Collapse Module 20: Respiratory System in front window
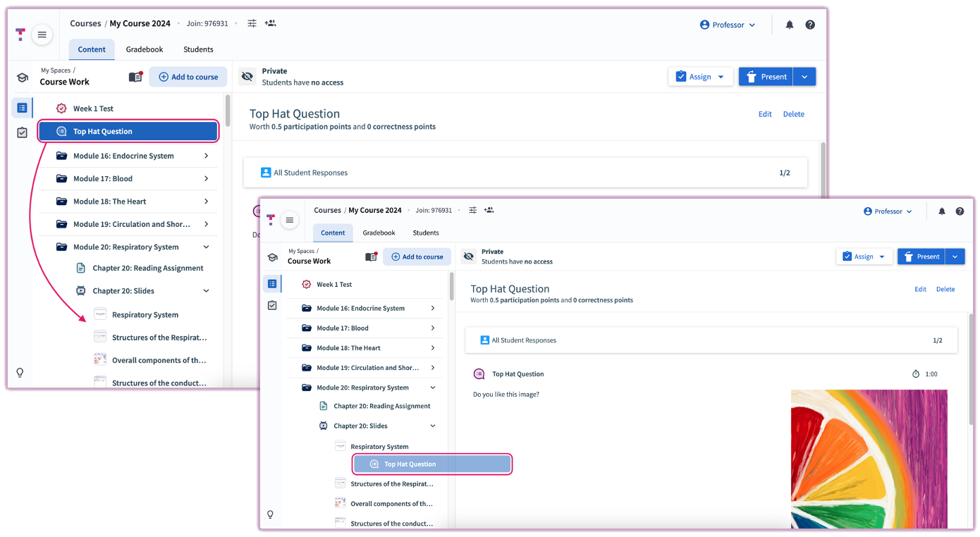The width and height of the screenshot is (980, 537). coord(433,388)
